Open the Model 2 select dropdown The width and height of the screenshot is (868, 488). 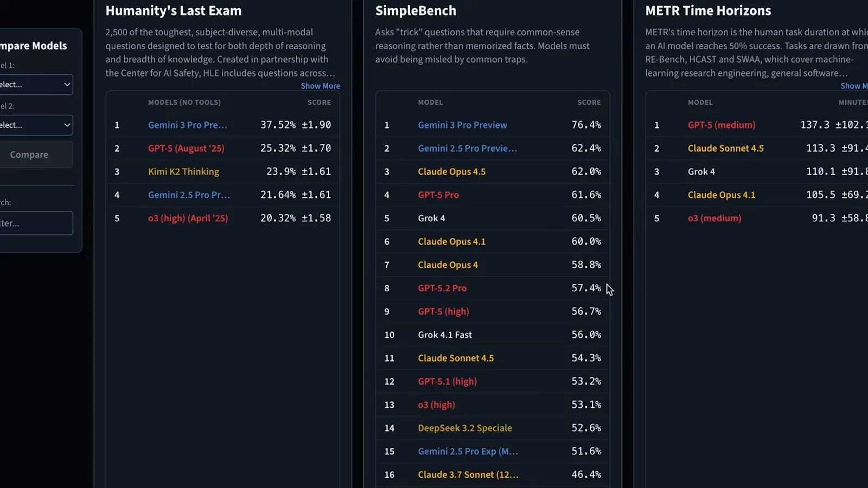(x=36, y=125)
